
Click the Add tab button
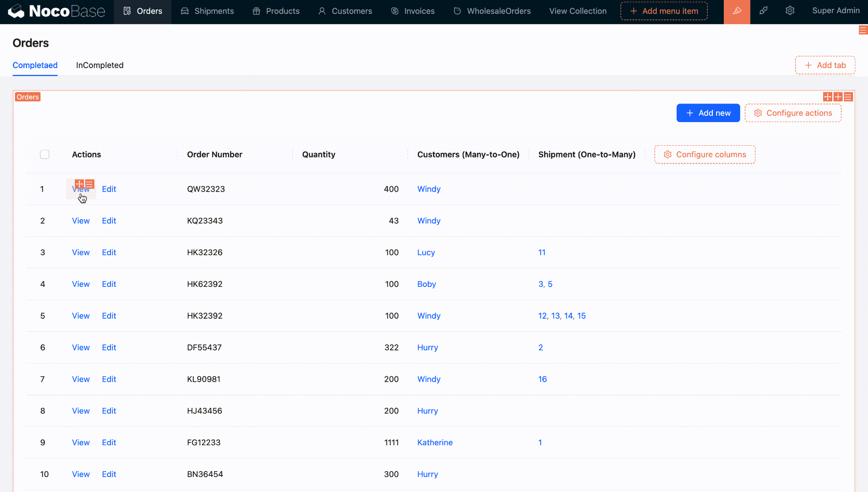pyautogui.click(x=825, y=65)
